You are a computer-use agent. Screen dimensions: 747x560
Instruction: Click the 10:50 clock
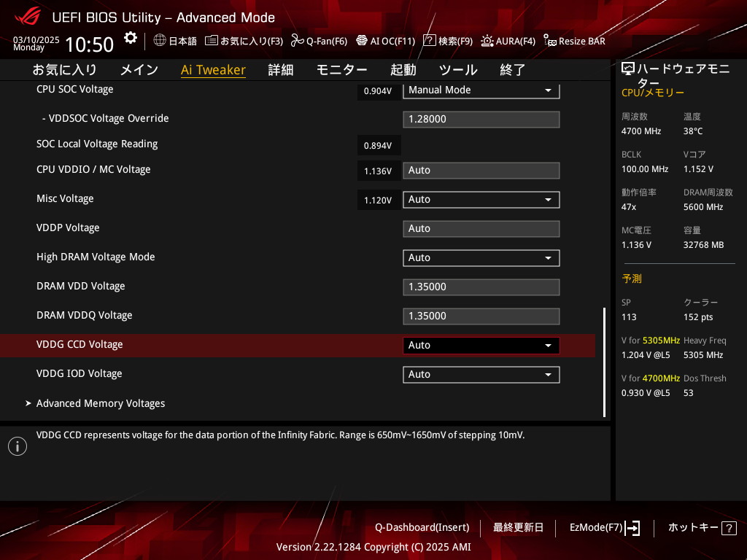point(90,44)
